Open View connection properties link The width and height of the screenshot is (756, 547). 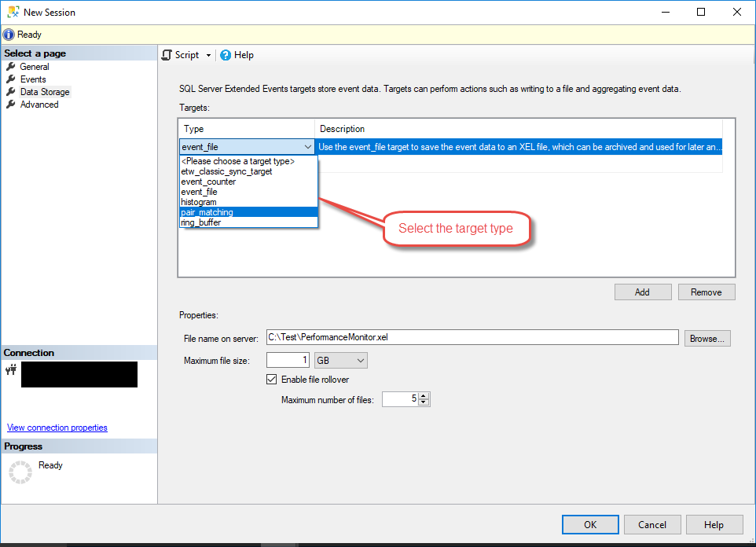click(x=57, y=428)
